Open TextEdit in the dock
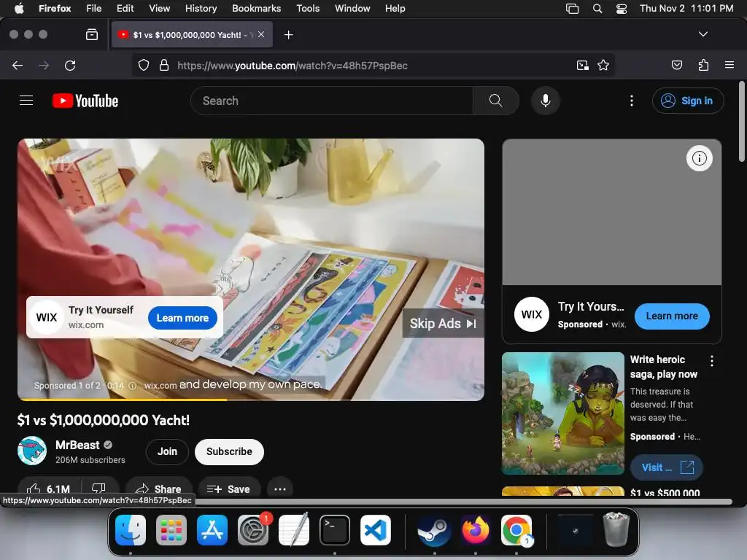The height and width of the screenshot is (560, 747). point(294,530)
